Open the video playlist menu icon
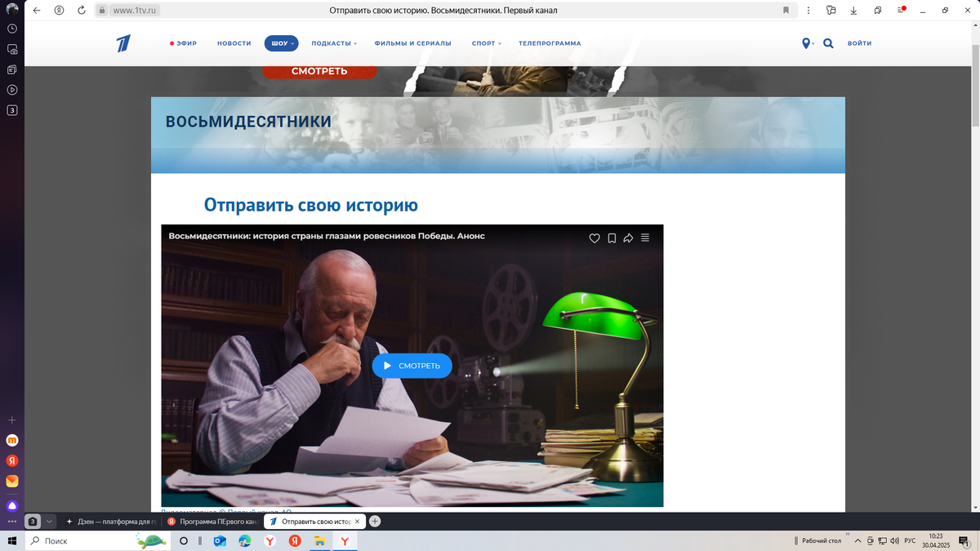 (x=645, y=238)
